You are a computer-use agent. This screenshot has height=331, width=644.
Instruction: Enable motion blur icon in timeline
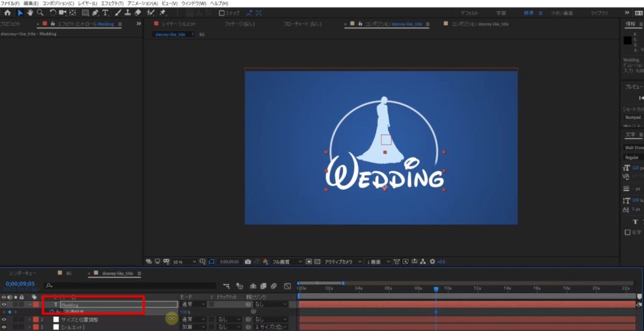point(273,286)
